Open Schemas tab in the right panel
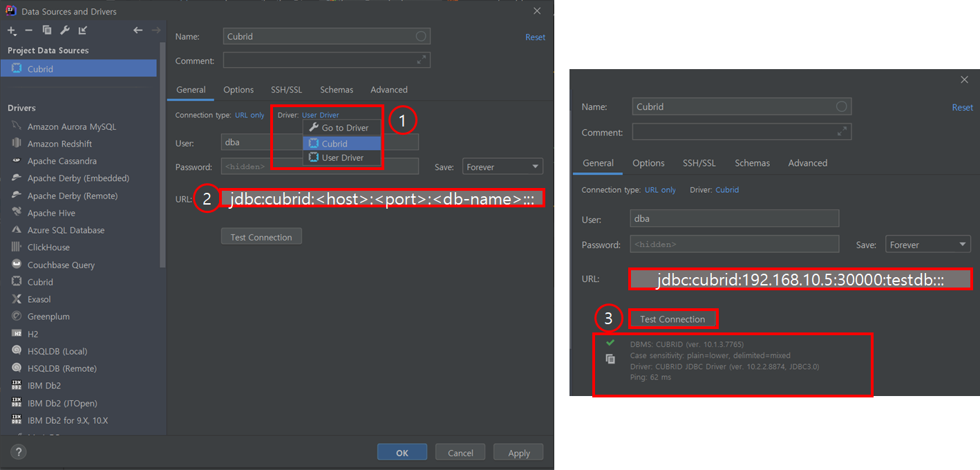Viewport: 980px width, 470px height. pyautogui.click(x=752, y=163)
